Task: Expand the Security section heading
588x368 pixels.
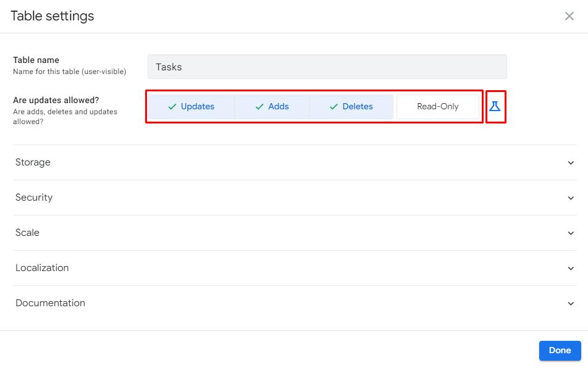Action: click(34, 198)
